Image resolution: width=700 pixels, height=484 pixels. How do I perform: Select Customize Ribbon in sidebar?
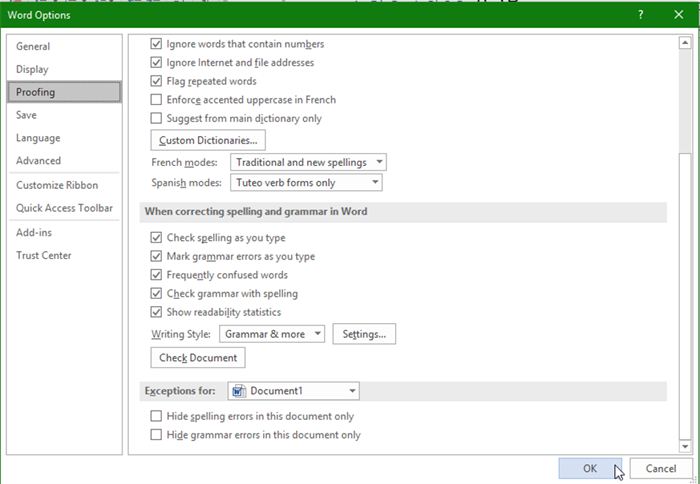(57, 185)
